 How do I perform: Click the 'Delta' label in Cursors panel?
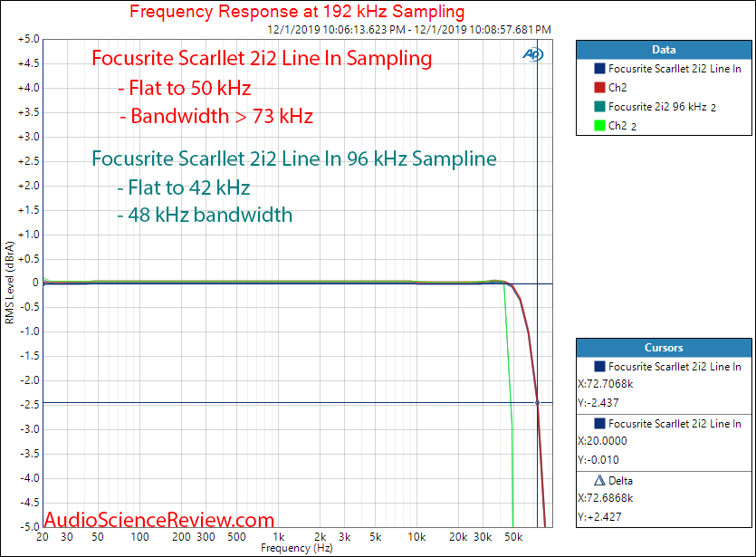pyautogui.click(x=620, y=480)
